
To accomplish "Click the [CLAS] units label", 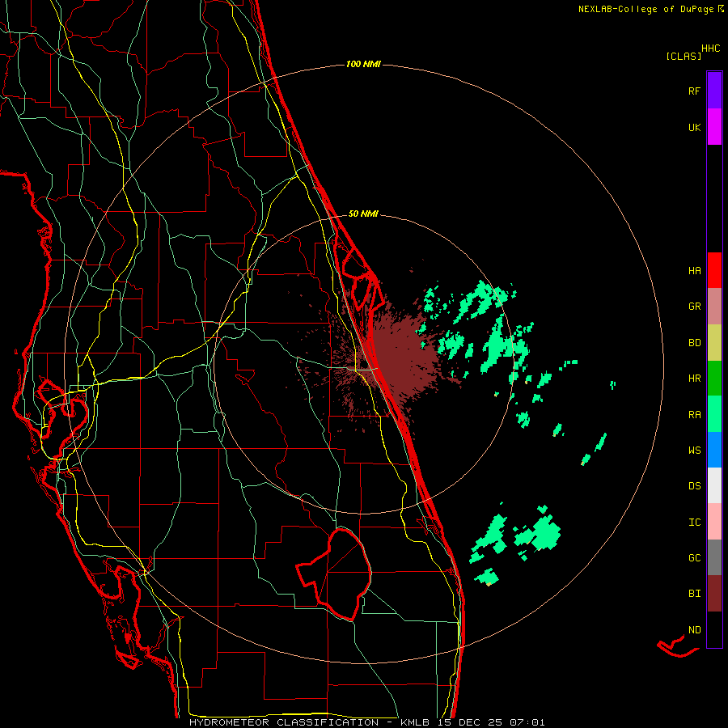I will 684,56.
